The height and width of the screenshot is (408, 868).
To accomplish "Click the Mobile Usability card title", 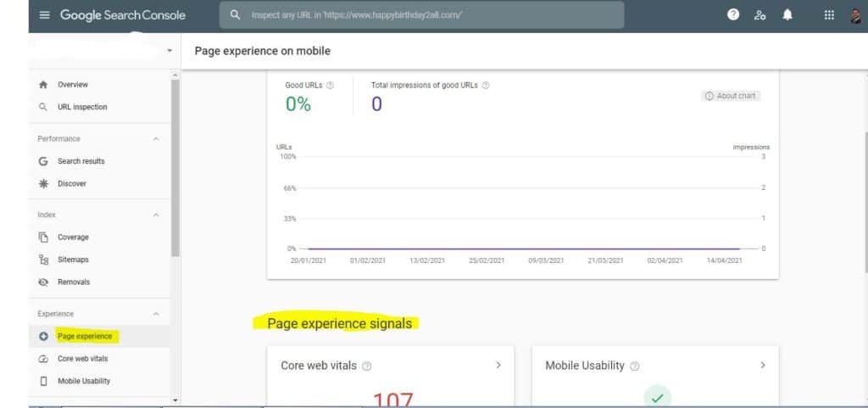I will (585, 366).
